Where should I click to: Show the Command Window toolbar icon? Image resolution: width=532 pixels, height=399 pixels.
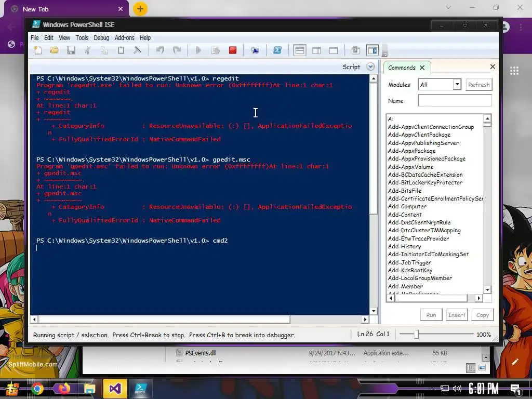[x=355, y=50]
